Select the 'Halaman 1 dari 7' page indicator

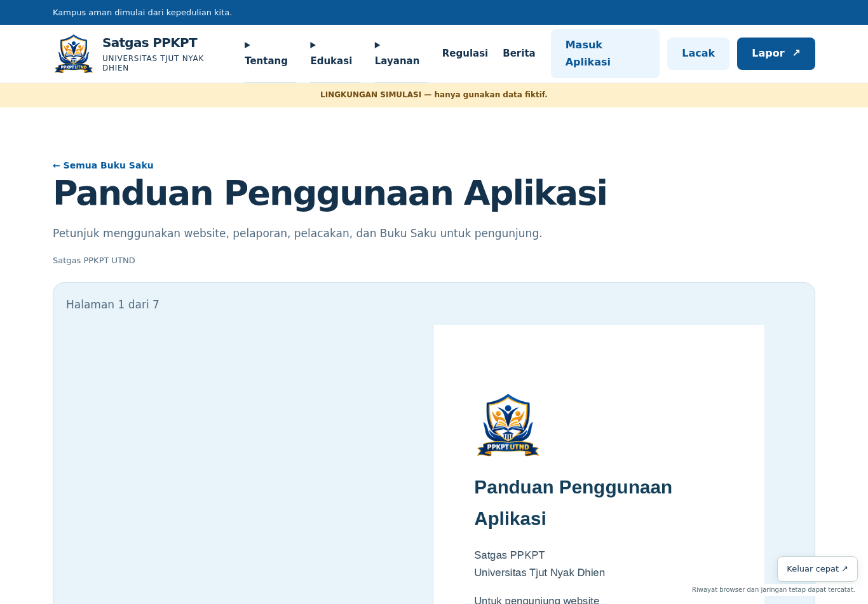pyautogui.click(x=112, y=305)
